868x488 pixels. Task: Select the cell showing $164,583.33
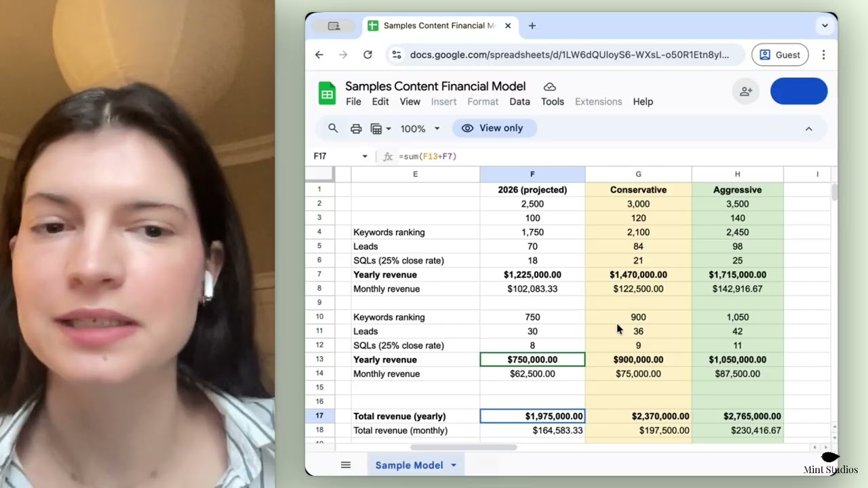pos(532,430)
